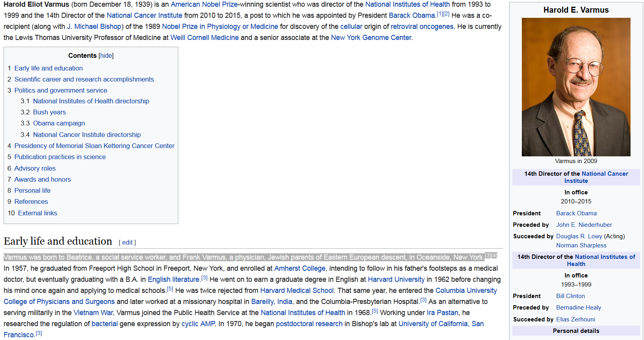Jump to Politics and government service section
Screen dimensions: 644x340
tap(61, 90)
